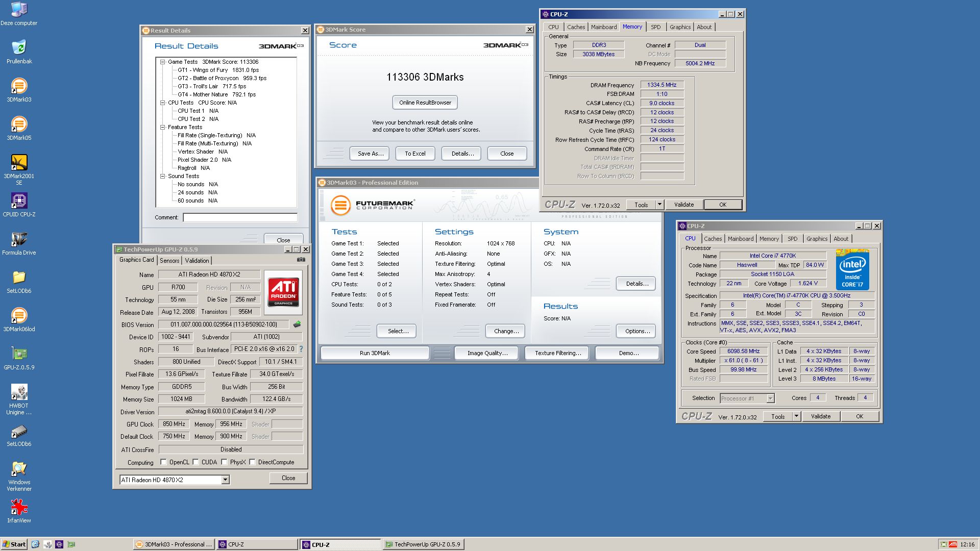Toggle the CUDA checkbox in GPU-Z

click(195, 462)
